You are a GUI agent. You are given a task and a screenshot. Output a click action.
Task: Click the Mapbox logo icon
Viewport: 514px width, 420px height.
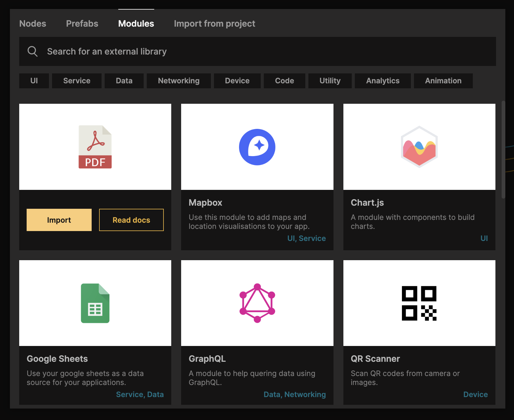click(257, 147)
